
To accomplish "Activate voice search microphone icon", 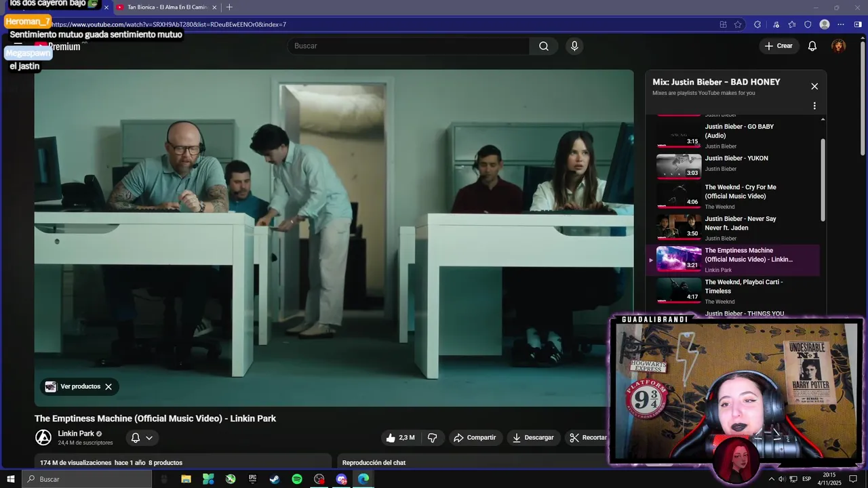I will point(574,46).
